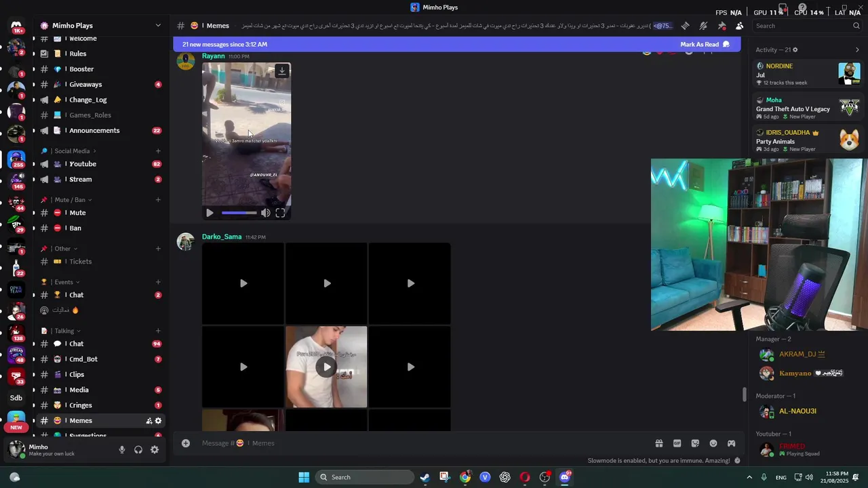868x488 pixels.
Task: Play Rayann's video
Action: tap(210, 213)
